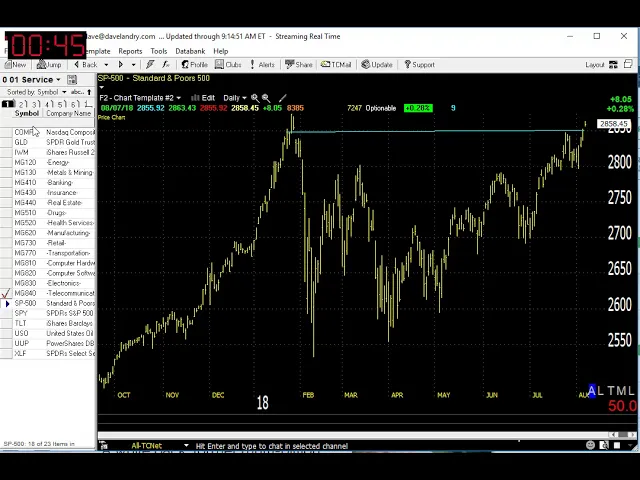Select the COMPQ row in watchlist
The height and width of the screenshot is (480, 640).
[x=48, y=132]
